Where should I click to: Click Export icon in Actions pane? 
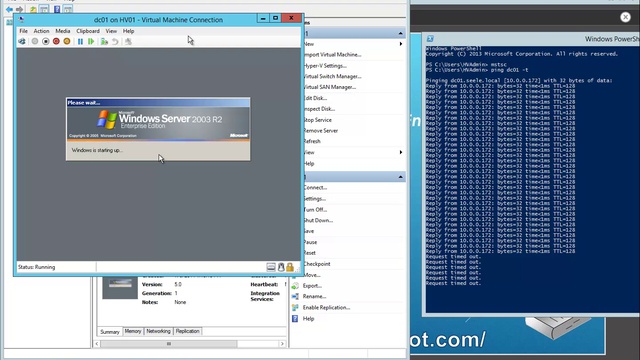tap(295, 286)
